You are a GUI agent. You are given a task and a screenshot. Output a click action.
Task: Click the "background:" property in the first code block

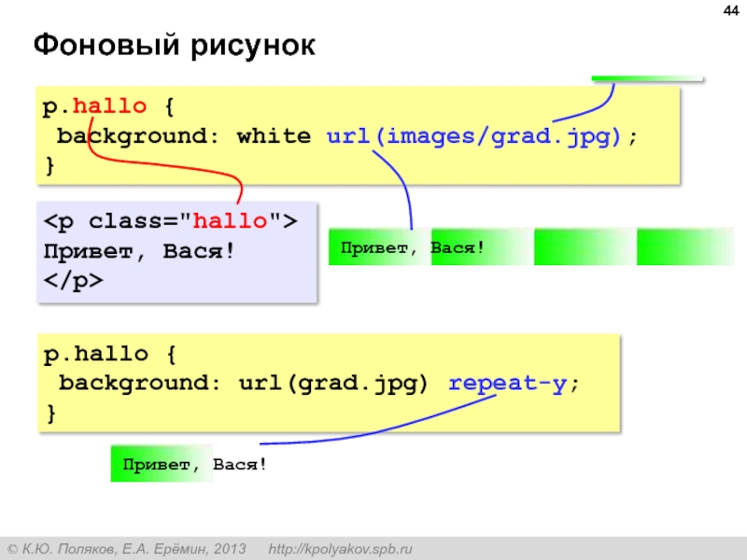(137, 136)
